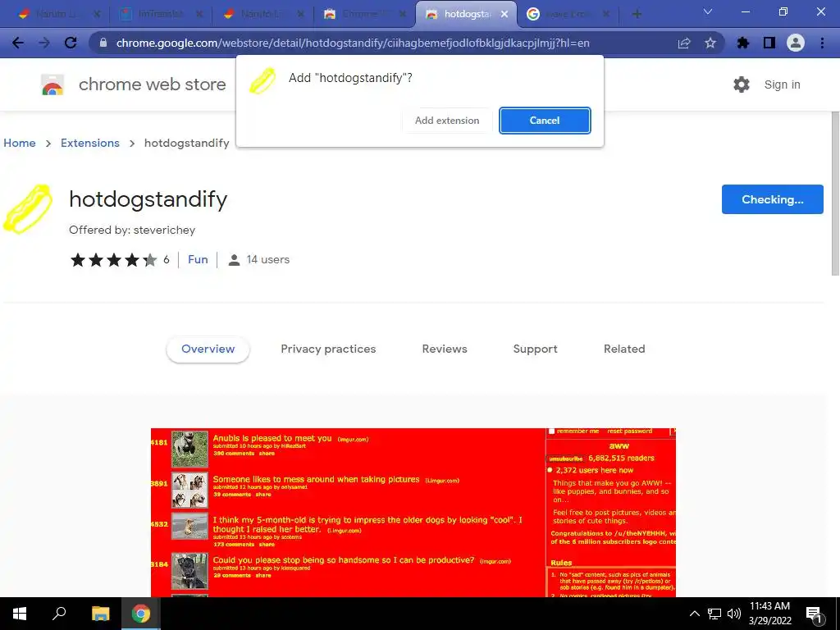Image resolution: width=840 pixels, height=630 pixels.
Task: Click the share page icon in address bar
Action: click(684, 43)
